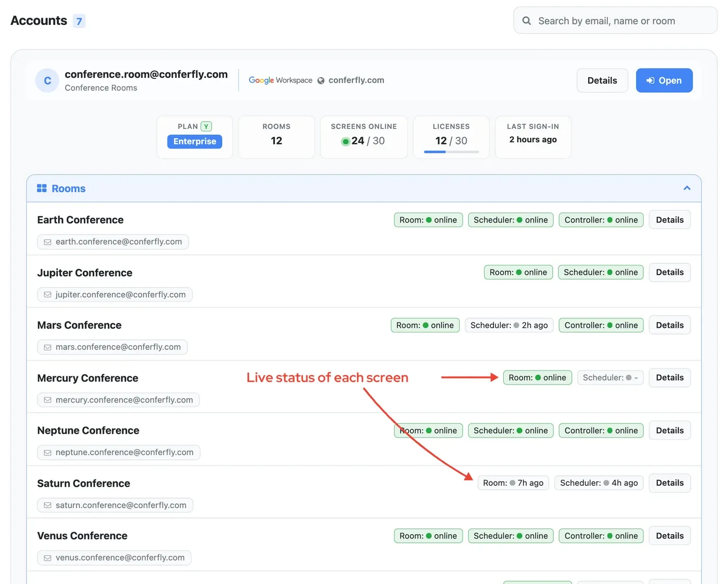Click the Mercury Conference room name

pyautogui.click(x=88, y=378)
